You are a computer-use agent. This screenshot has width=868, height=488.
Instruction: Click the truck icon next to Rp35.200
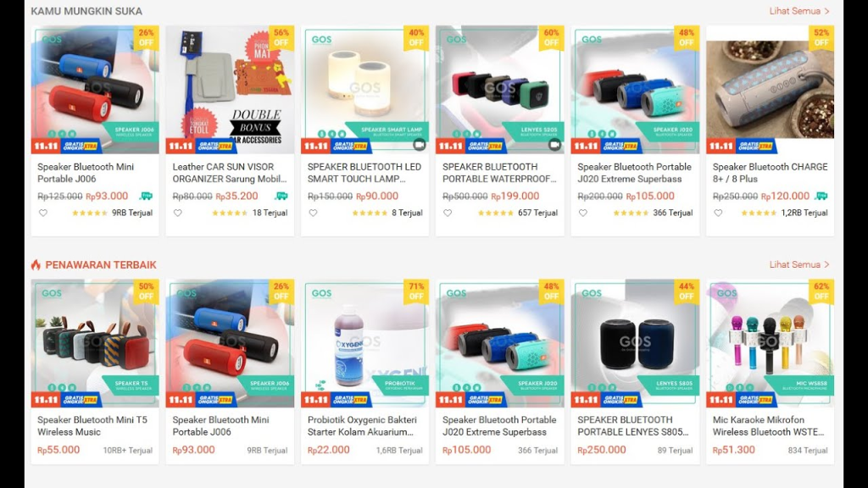(281, 196)
